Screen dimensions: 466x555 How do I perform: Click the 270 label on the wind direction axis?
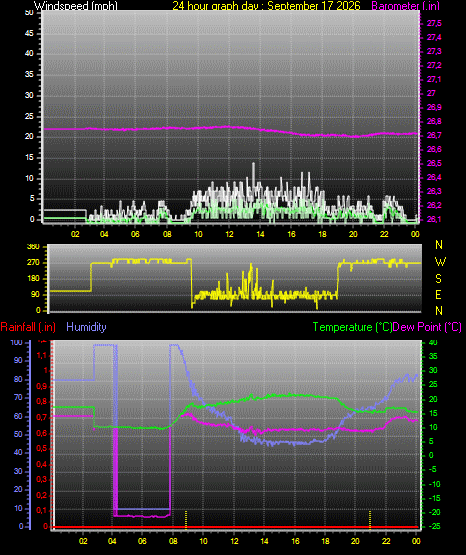[33, 263]
